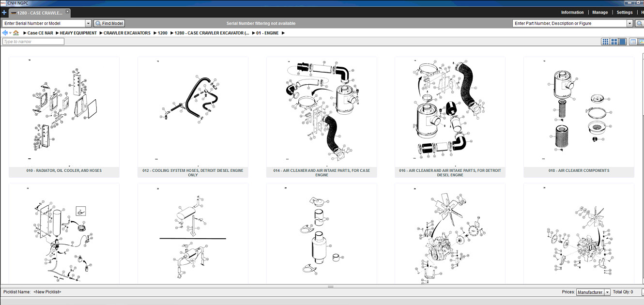
Task: Navigate to CRAWLER EXCAVATORS breadcrumb
Action: (127, 33)
